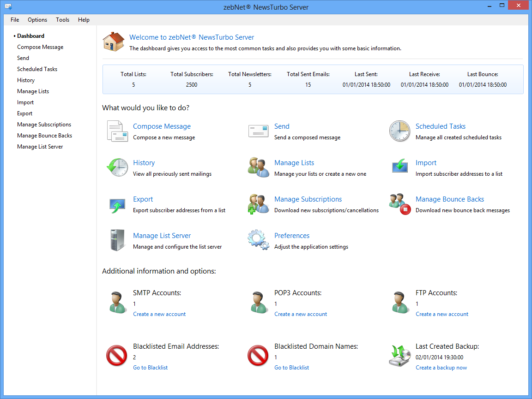Go to Send in the sidebar
The height and width of the screenshot is (399, 532).
pyautogui.click(x=23, y=58)
